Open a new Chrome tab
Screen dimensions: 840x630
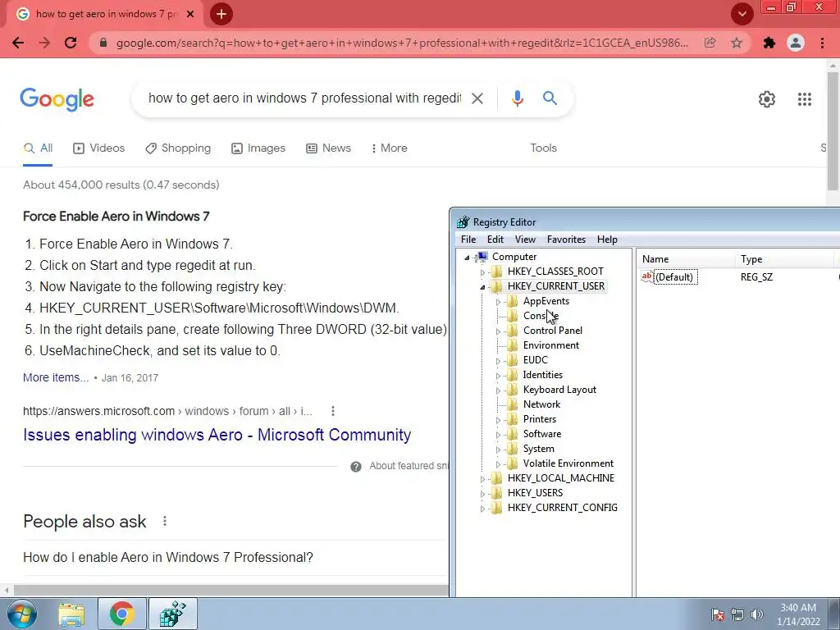point(221,14)
